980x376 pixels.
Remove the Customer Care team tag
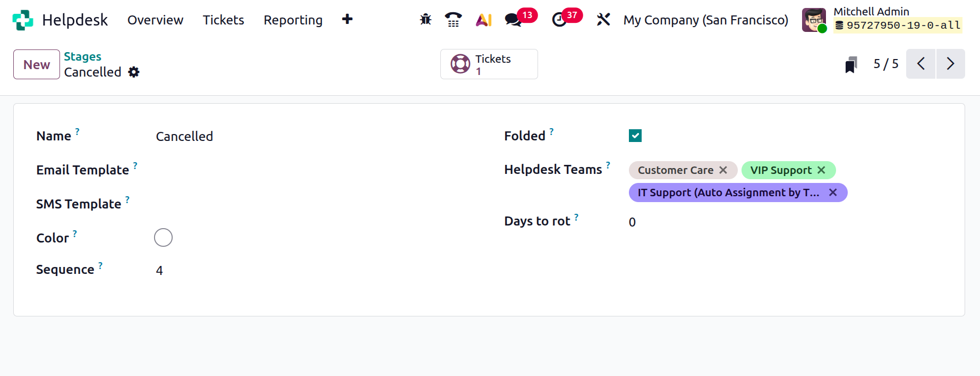point(723,170)
